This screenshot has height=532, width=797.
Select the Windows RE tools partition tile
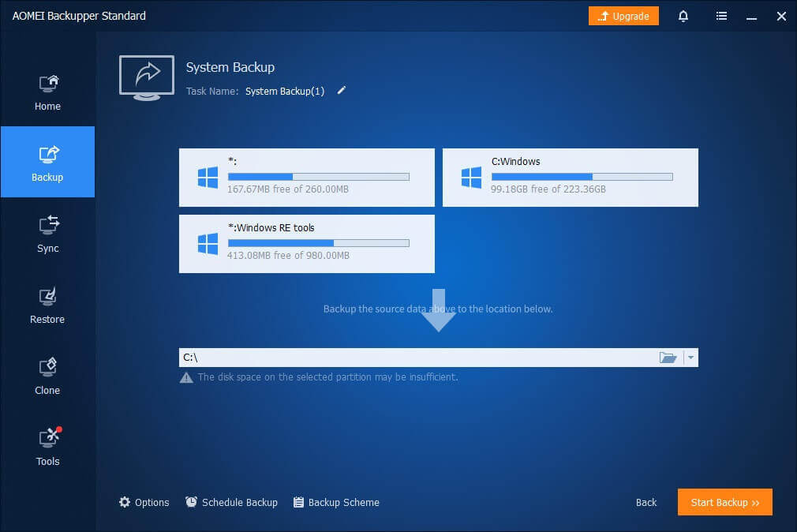(x=306, y=244)
